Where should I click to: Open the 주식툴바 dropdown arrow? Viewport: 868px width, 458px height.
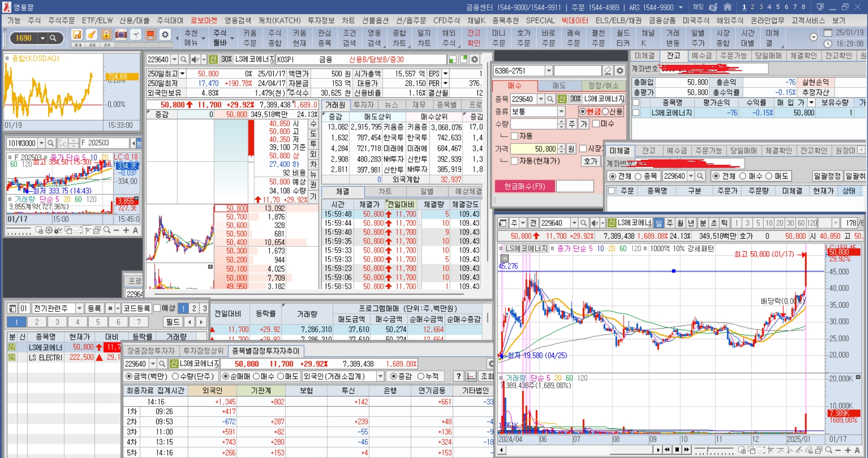[232, 38]
